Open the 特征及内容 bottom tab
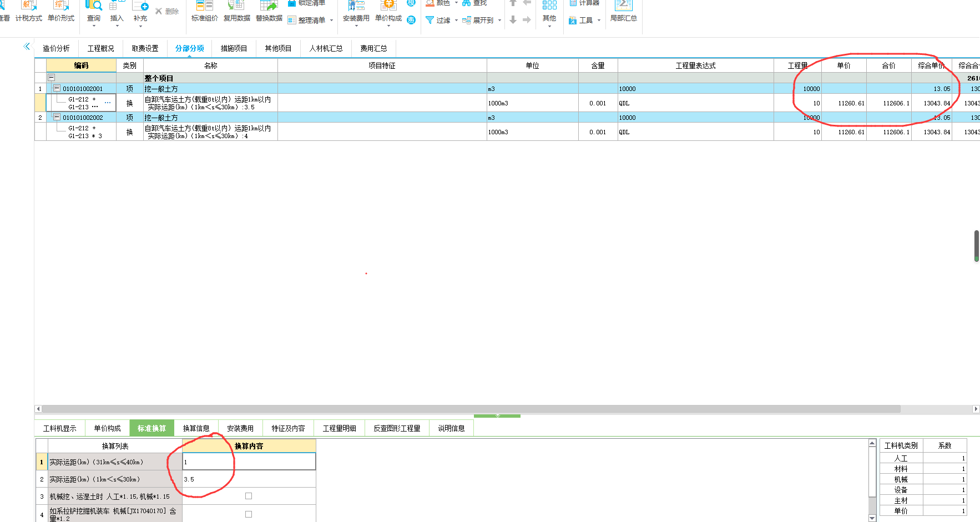Screen dimensions: 980x522 (288, 428)
